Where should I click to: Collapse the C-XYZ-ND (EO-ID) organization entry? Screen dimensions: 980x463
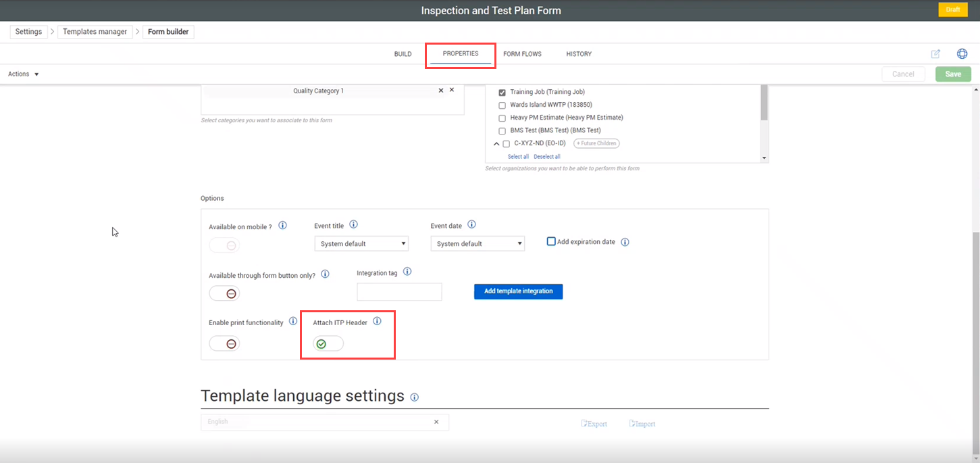click(496, 143)
